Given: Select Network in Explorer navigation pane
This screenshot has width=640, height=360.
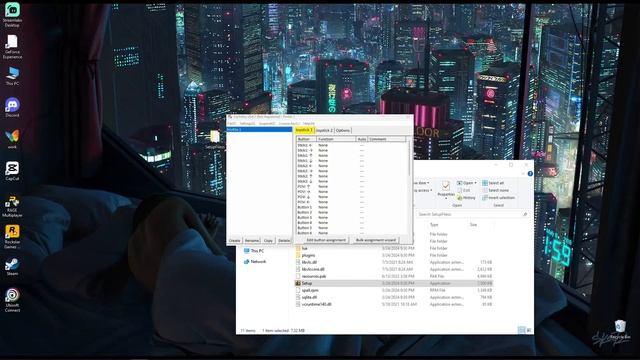Looking at the screenshot, I should (x=255, y=262).
